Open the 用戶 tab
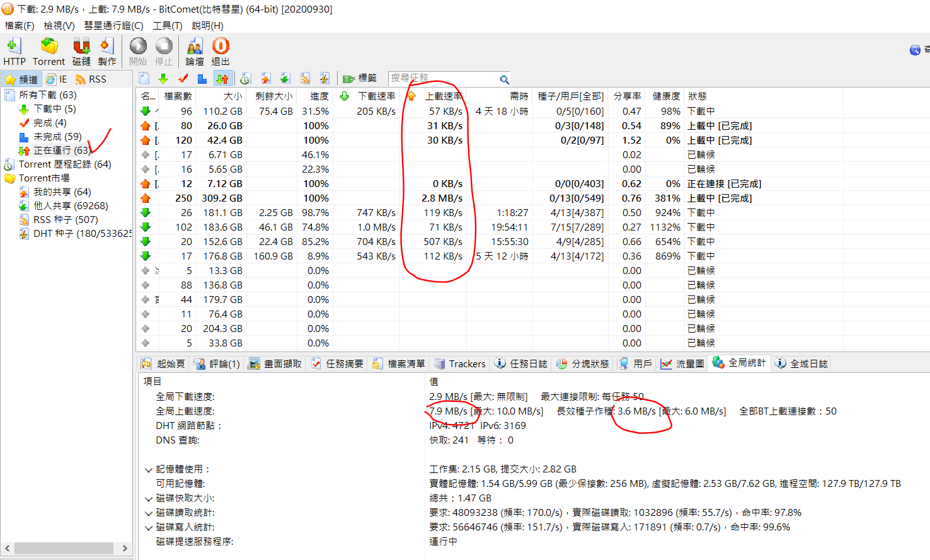The height and width of the screenshot is (560, 930). 636,363
